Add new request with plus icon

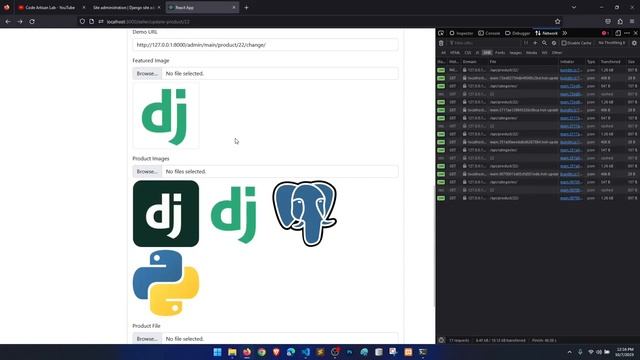pyautogui.click(x=535, y=43)
